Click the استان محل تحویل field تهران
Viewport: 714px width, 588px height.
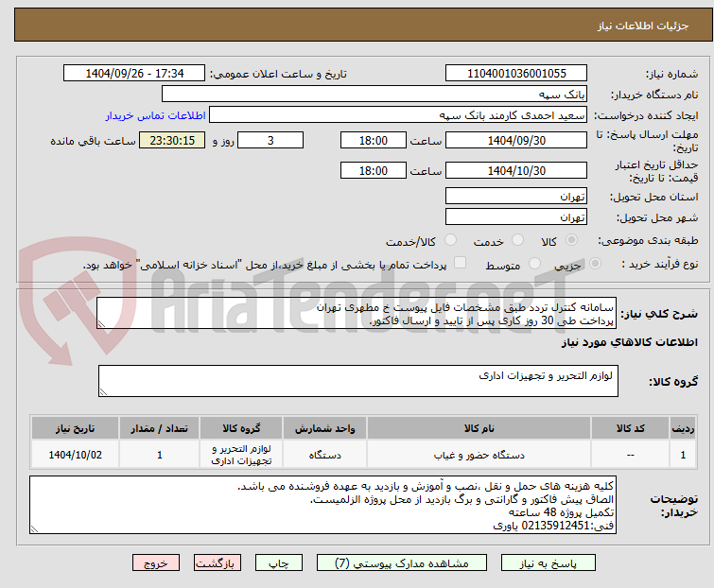516,196
